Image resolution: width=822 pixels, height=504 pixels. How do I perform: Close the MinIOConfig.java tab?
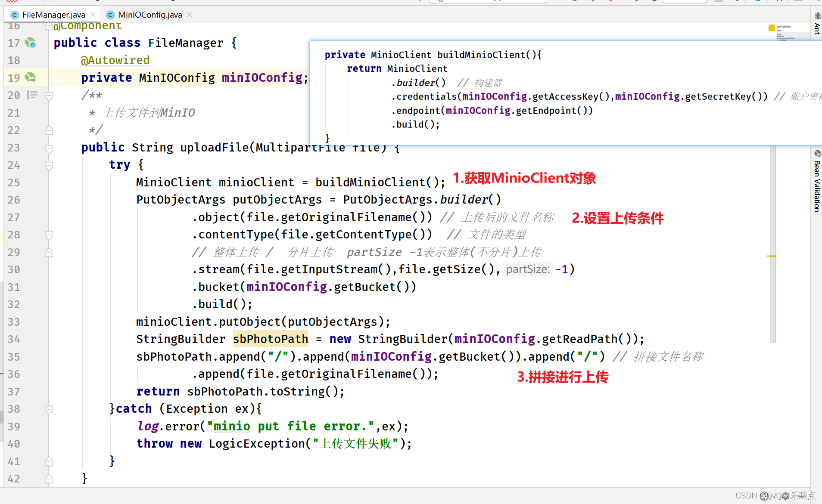pyautogui.click(x=190, y=15)
